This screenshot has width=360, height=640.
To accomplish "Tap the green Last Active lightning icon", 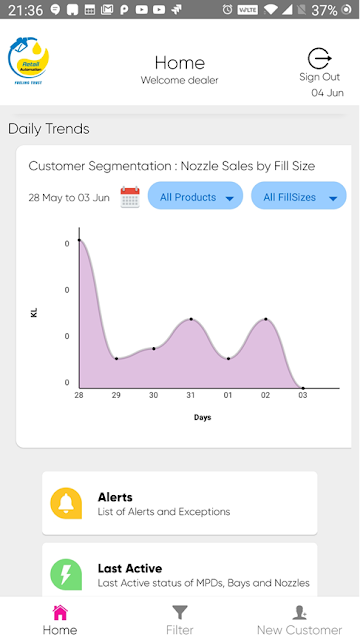I will pyautogui.click(x=66, y=574).
